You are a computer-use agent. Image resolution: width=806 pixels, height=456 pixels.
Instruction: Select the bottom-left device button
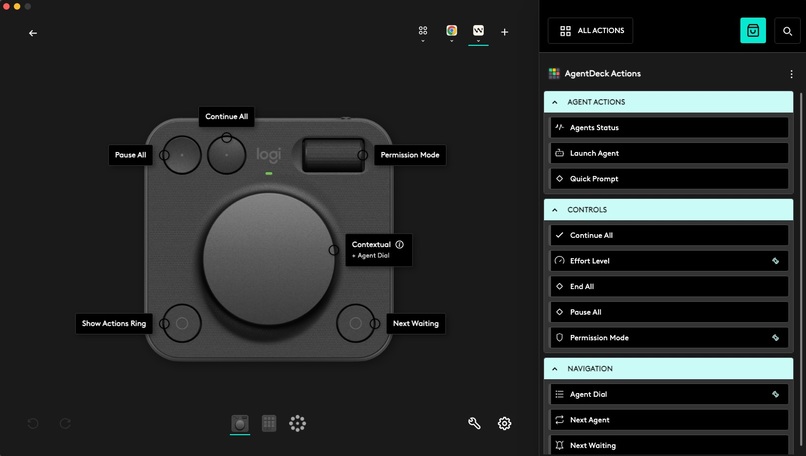182,323
